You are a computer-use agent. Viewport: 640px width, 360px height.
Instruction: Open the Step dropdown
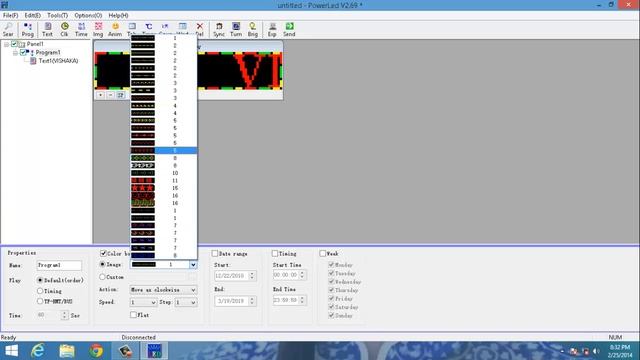pos(186,302)
